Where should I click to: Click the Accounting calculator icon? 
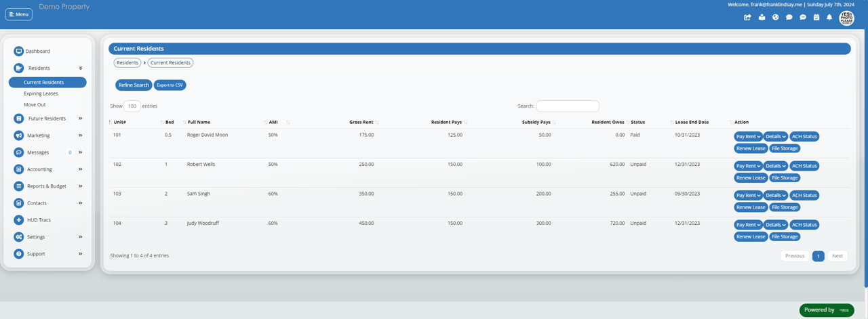click(x=18, y=169)
